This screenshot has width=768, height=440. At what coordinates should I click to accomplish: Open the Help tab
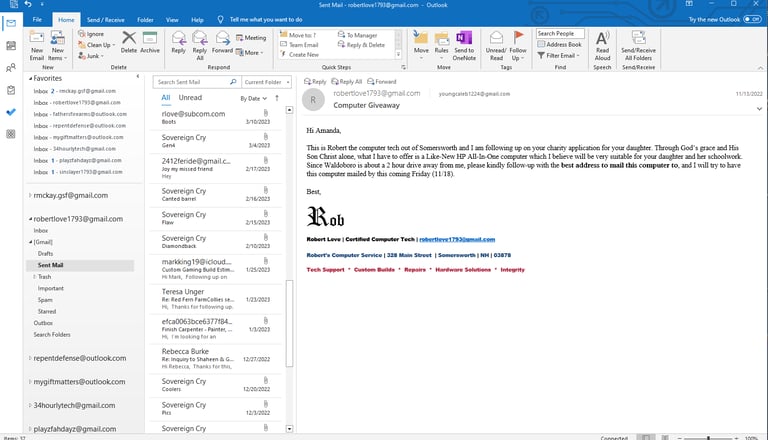[x=197, y=20]
